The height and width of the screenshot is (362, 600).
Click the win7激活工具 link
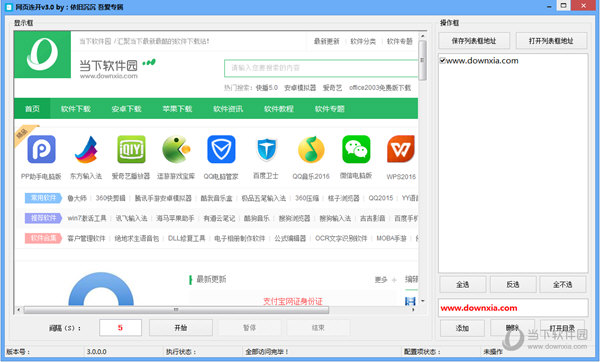point(87,218)
